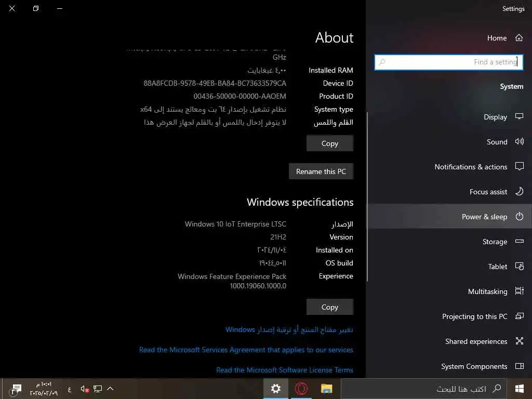Open the change product key or upgrade Windows link

pyautogui.click(x=289, y=329)
